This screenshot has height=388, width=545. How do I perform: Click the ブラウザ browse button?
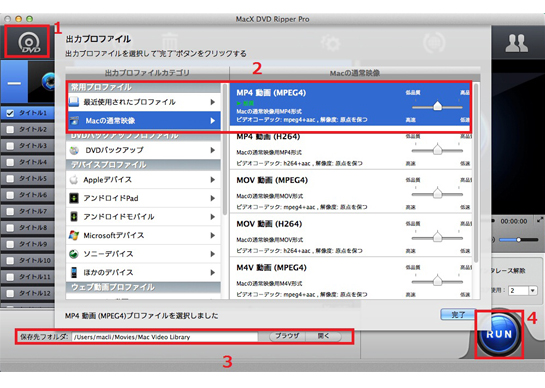(287, 336)
